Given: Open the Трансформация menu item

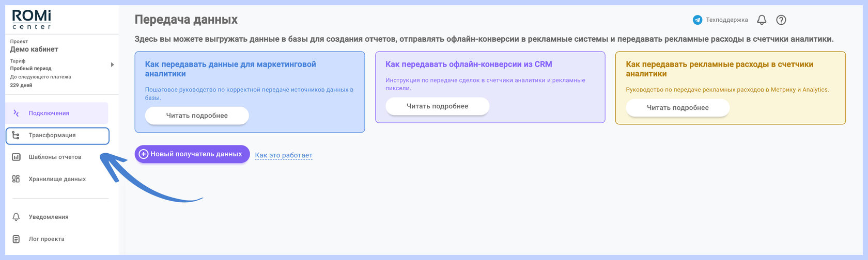Looking at the screenshot, I should [57, 136].
